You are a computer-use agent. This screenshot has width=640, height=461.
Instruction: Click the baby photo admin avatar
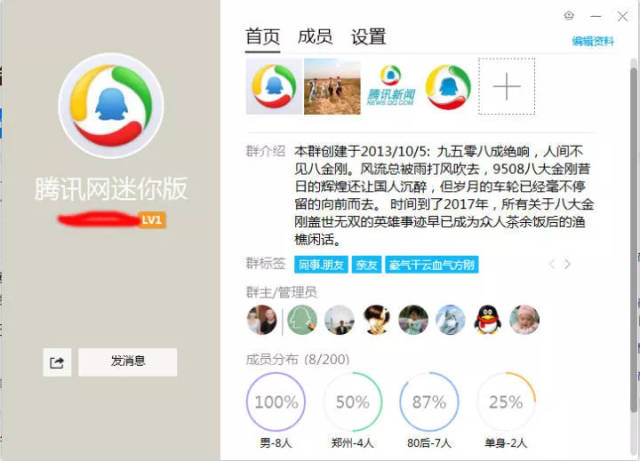[x=524, y=320]
